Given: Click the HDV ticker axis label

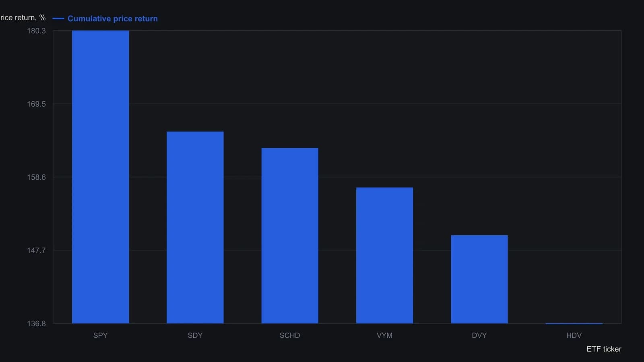Looking at the screenshot, I should pyautogui.click(x=574, y=335).
